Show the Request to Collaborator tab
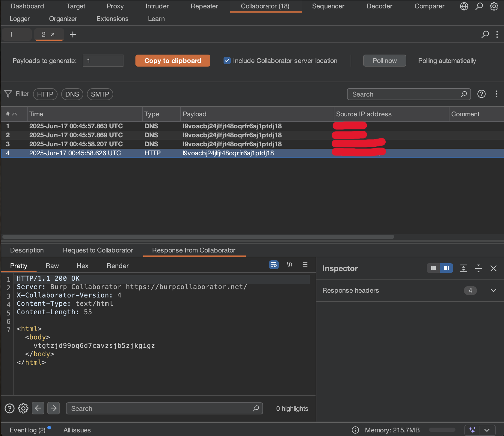The image size is (504, 436). [x=98, y=250]
